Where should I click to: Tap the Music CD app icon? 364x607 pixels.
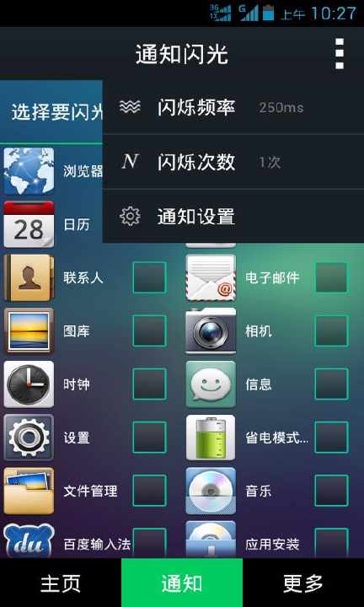click(211, 491)
